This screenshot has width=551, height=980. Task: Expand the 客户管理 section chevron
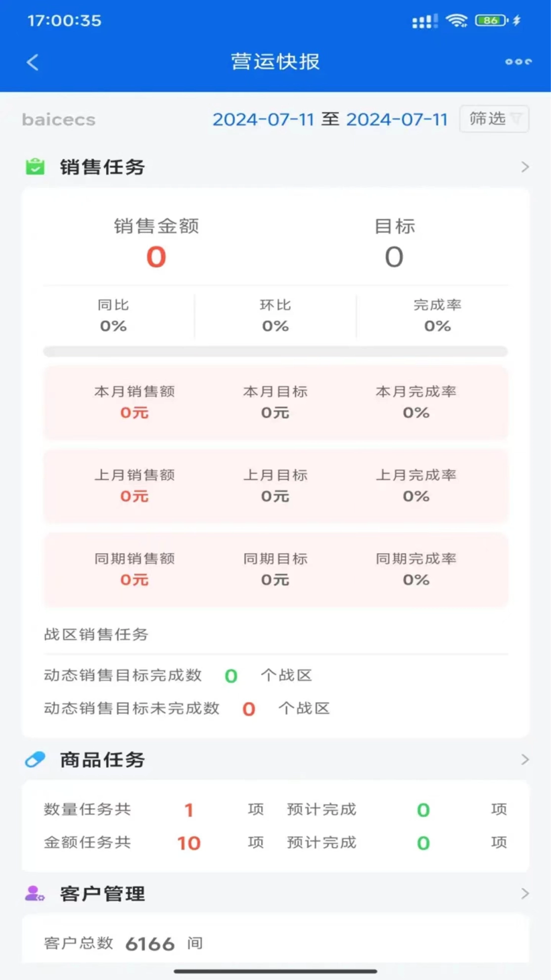(x=525, y=893)
